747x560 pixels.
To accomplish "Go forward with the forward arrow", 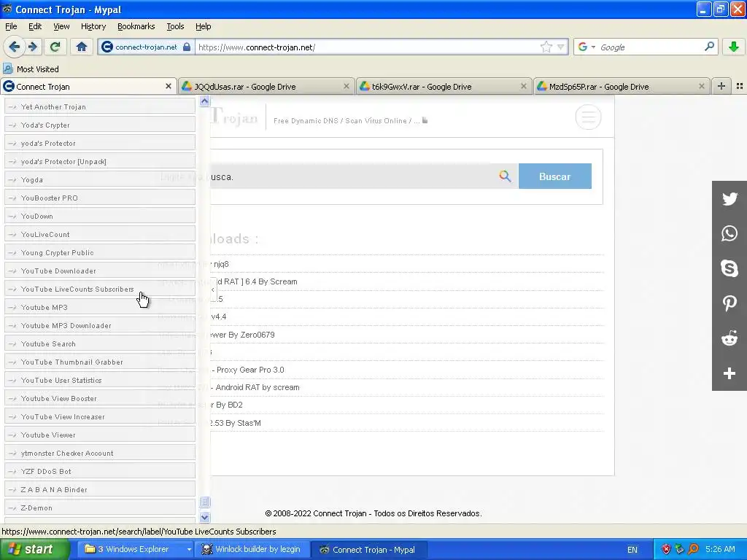I will [x=32, y=47].
